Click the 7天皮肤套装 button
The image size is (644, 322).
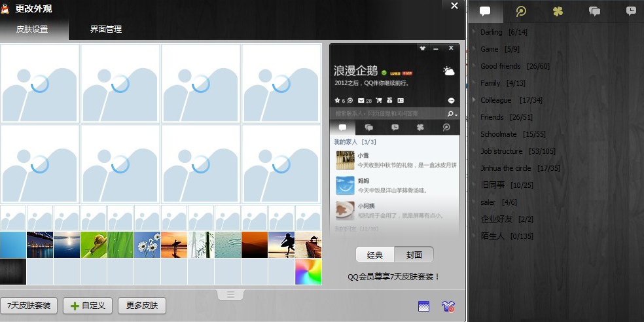[29, 306]
